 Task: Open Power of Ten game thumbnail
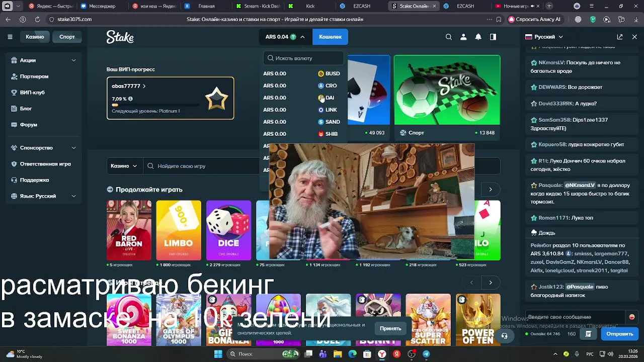pos(478,320)
